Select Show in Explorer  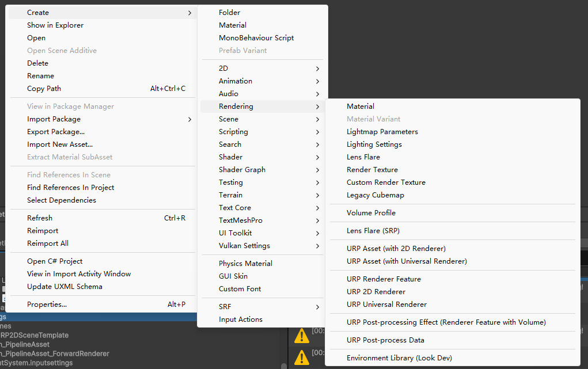[102, 25]
